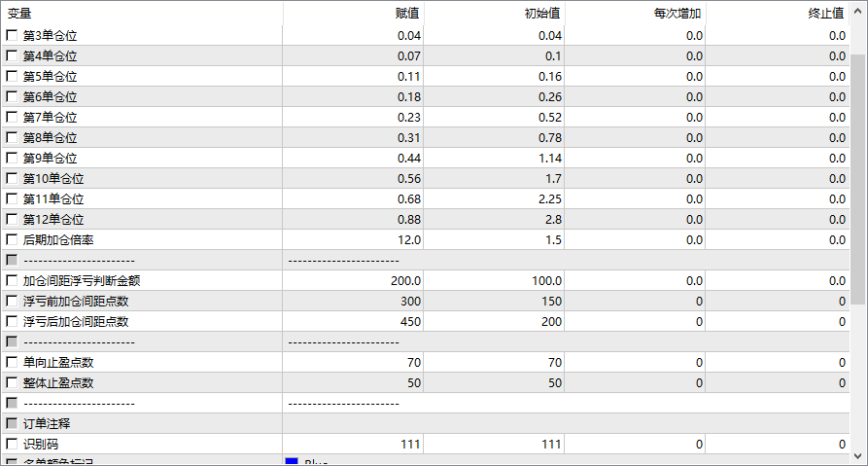Select initial value 2.25 of 第11单仓位
Image resolution: width=868 pixels, height=466 pixels.
[x=550, y=198]
